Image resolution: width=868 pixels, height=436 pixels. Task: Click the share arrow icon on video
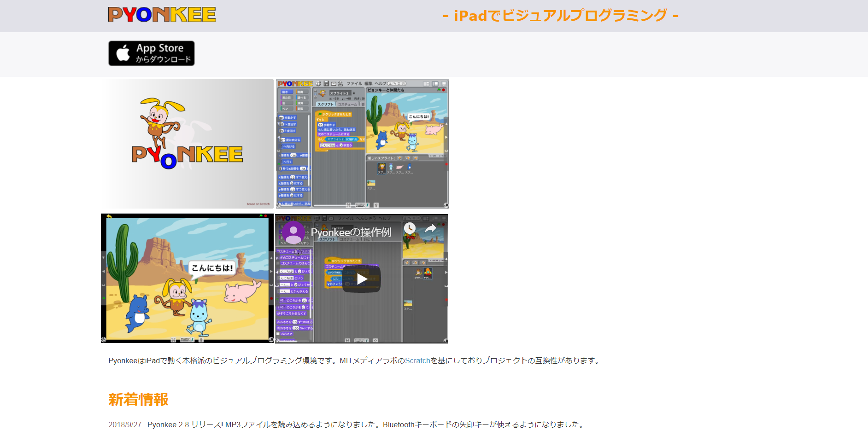430,228
